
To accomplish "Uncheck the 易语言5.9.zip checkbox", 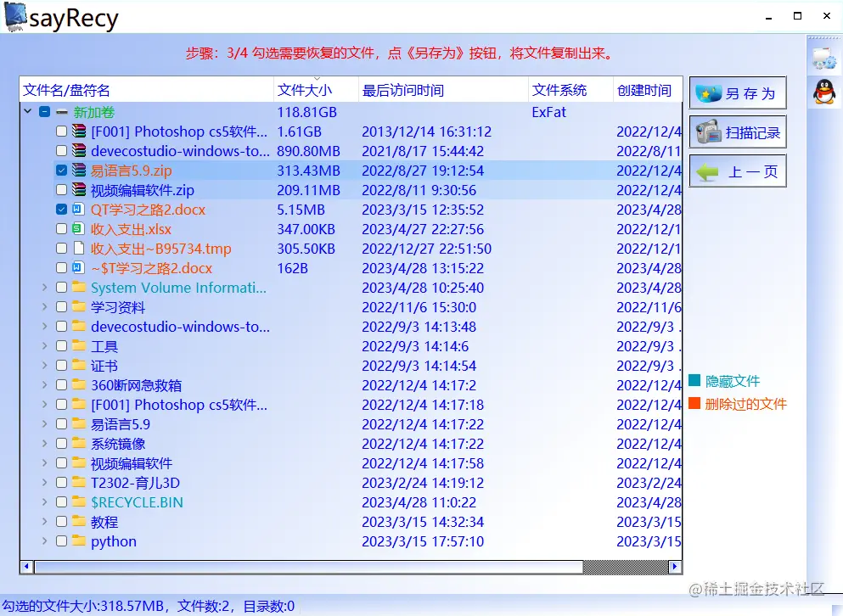I will pos(60,171).
